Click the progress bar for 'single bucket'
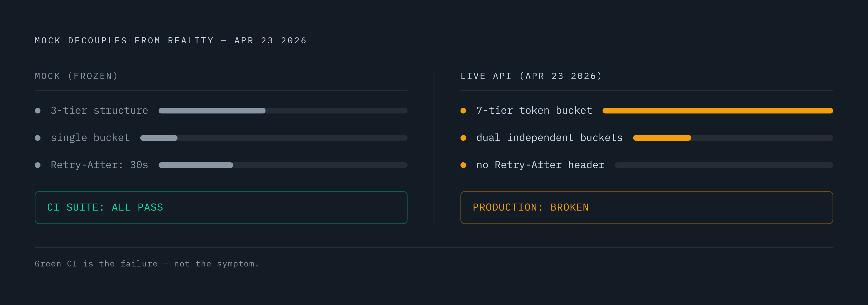The width and height of the screenshot is (868, 305). tap(274, 138)
